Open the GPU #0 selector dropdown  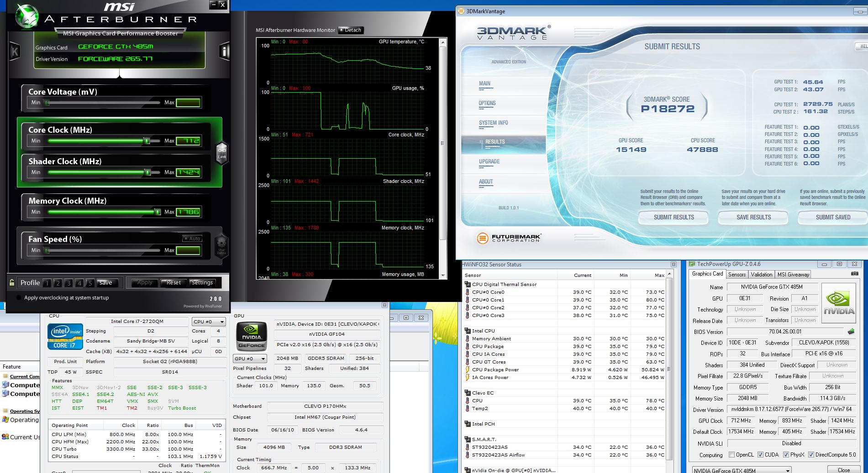pos(250,359)
